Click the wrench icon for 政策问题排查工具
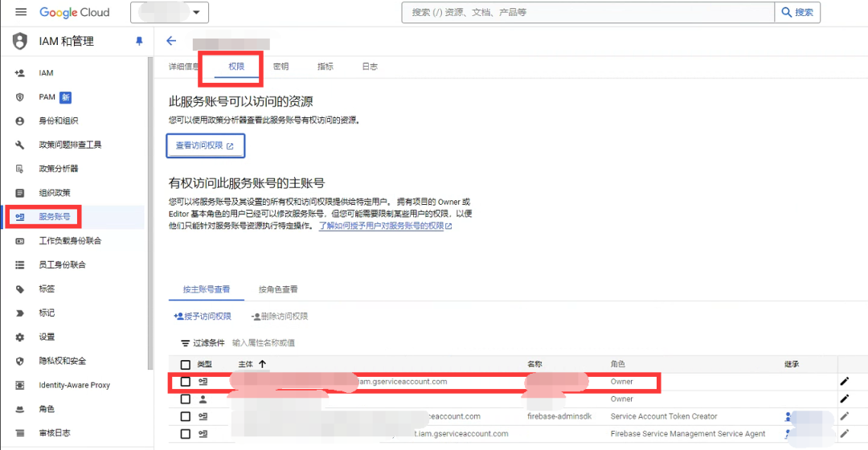The width and height of the screenshot is (868, 450). 20,145
